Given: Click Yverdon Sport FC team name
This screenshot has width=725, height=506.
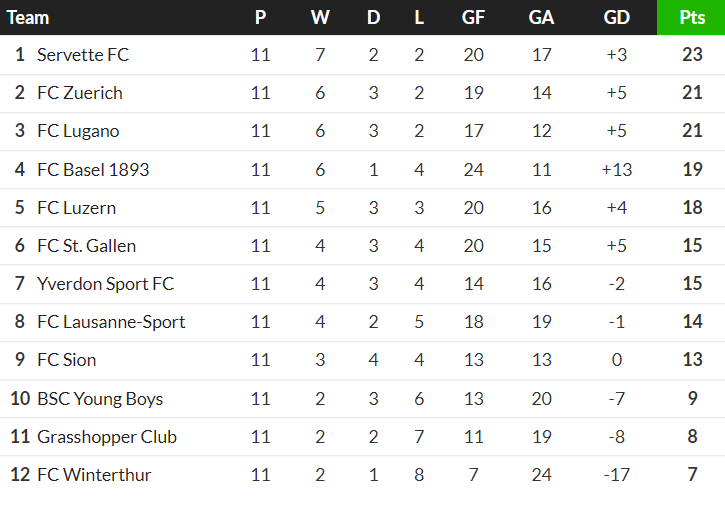Looking at the screenshot, I should coord(105,284).
